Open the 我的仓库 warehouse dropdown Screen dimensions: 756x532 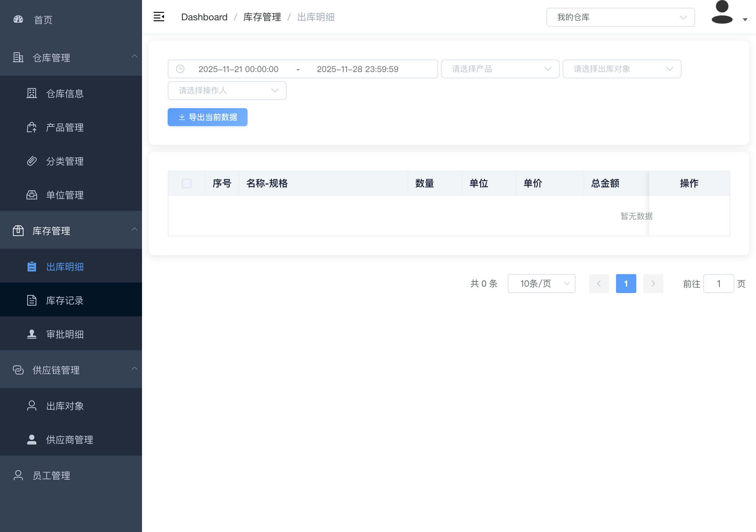(x=620, y=17)
